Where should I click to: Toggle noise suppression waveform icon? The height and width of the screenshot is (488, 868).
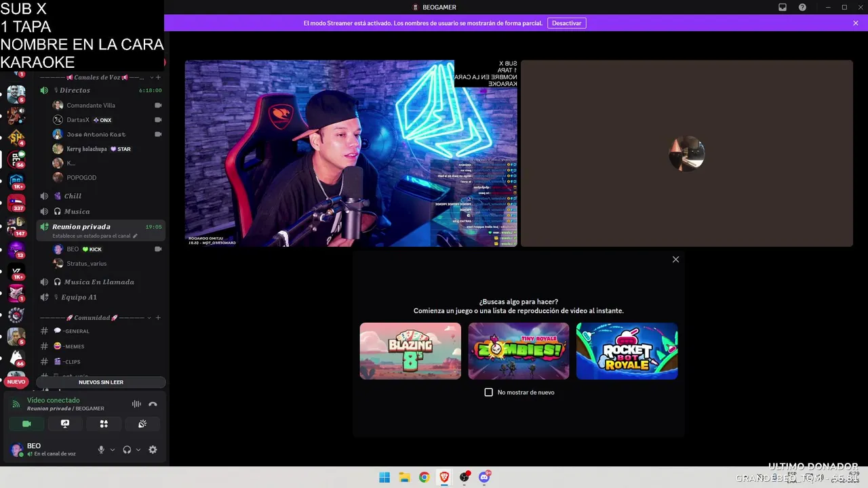click(136, 404)
